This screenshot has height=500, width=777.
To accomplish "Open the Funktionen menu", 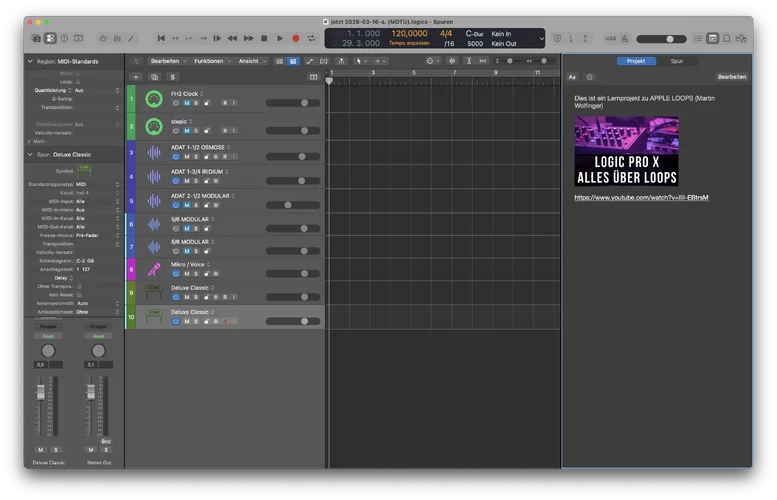I will pos(212,61).
